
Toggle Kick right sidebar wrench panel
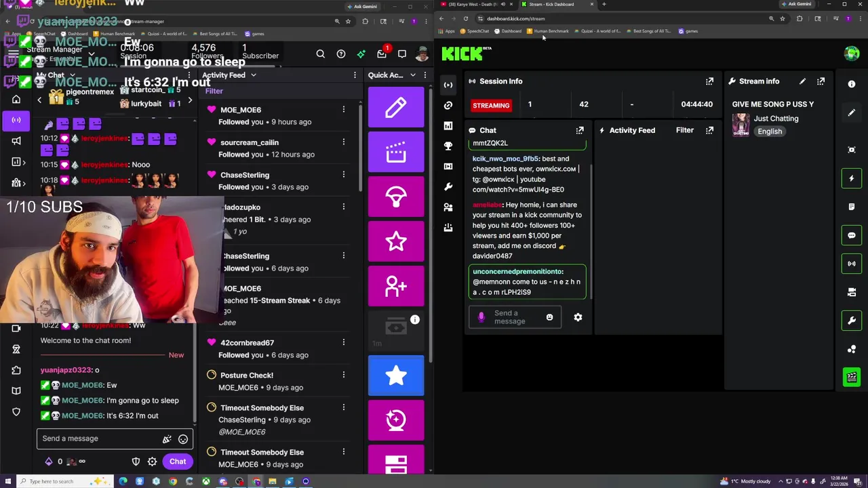click(852, 320)
